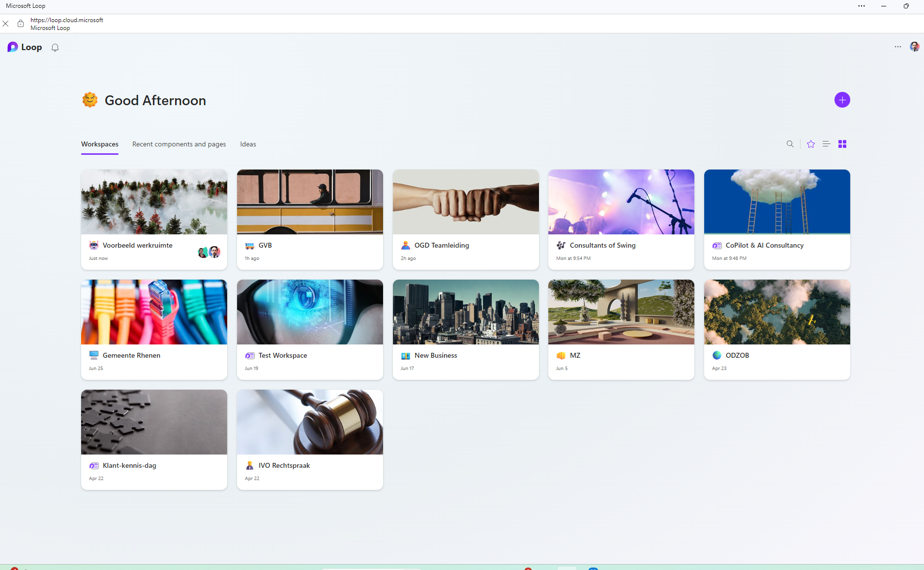The image size is (924, 570).
Task: Open the Gemeente Rhenen workspace
Action: coord(131,355)
